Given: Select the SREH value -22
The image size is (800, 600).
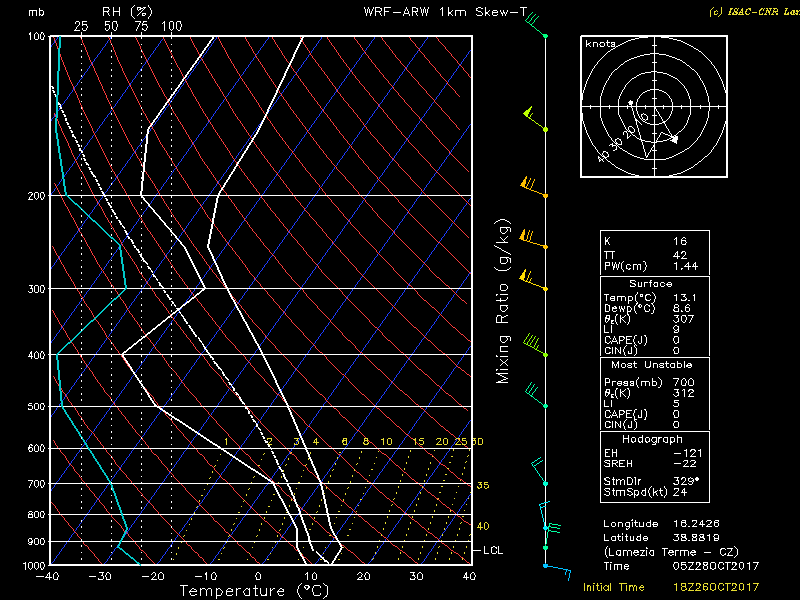Looking at the screenshot, I should [x=685, y=464].
